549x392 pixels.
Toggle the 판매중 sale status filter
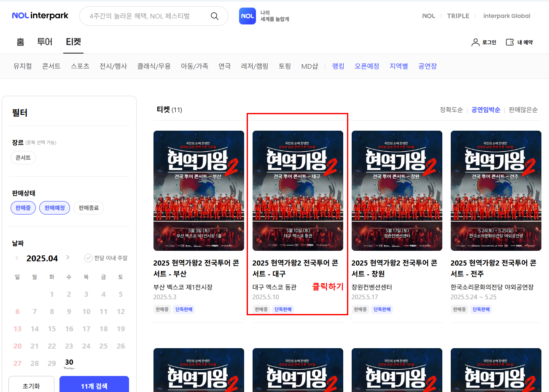[x=23, y=208]
